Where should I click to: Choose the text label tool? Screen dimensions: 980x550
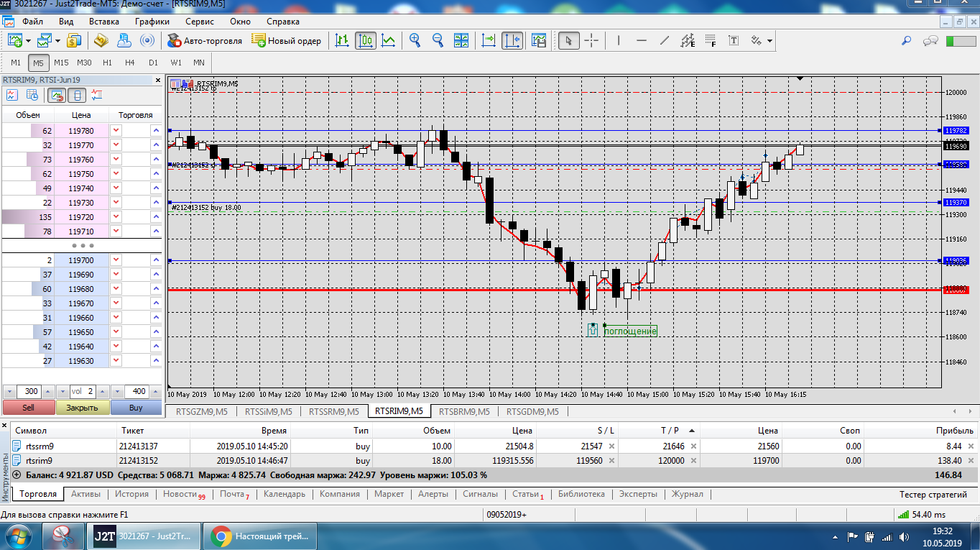pos(734,41)
